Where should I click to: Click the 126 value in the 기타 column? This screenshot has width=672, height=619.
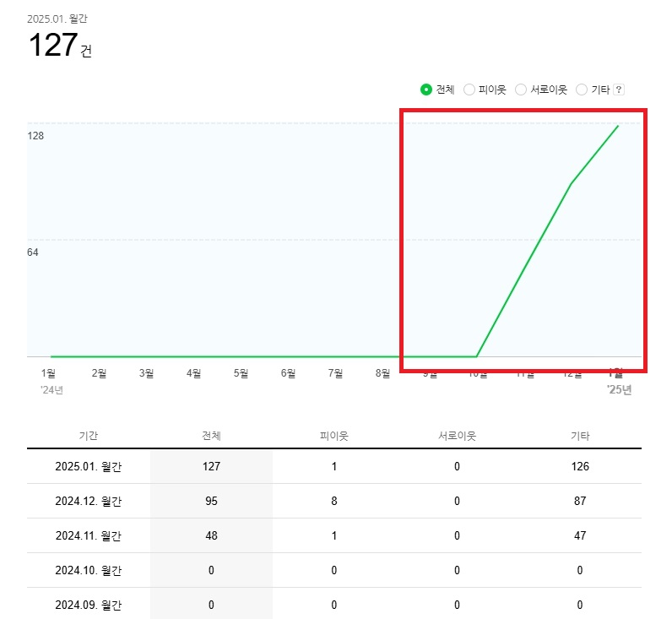[579, 466]
